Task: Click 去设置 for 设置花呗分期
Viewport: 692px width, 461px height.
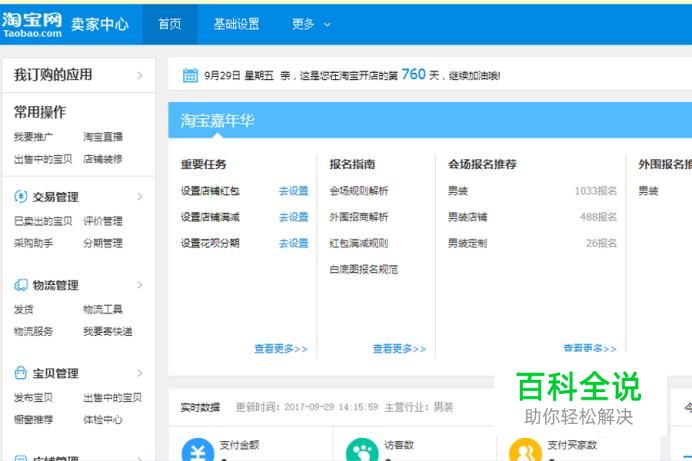Action: click(x=293, y=243)
